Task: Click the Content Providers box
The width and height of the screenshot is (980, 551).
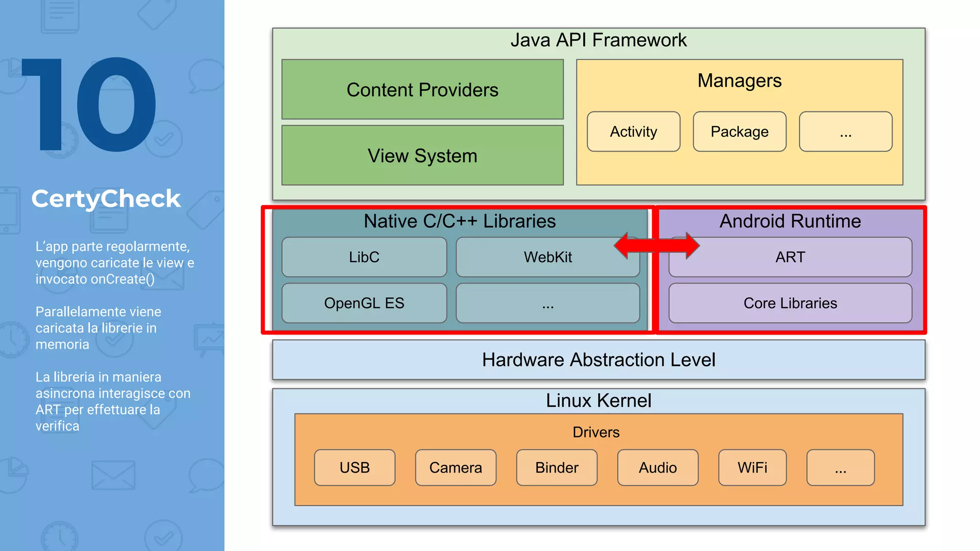Action: pyautogui.click(x=422, y=90)
